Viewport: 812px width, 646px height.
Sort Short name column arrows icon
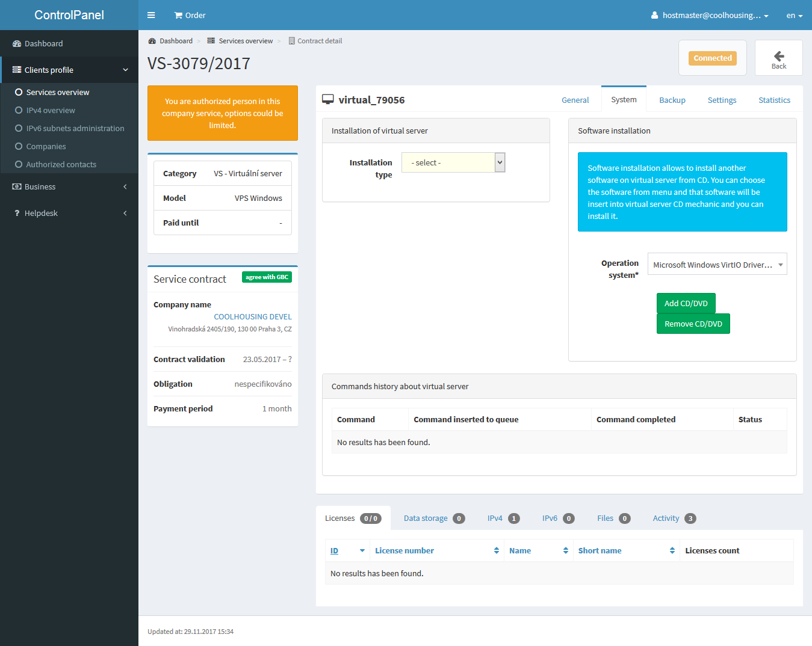coord(672,550)
